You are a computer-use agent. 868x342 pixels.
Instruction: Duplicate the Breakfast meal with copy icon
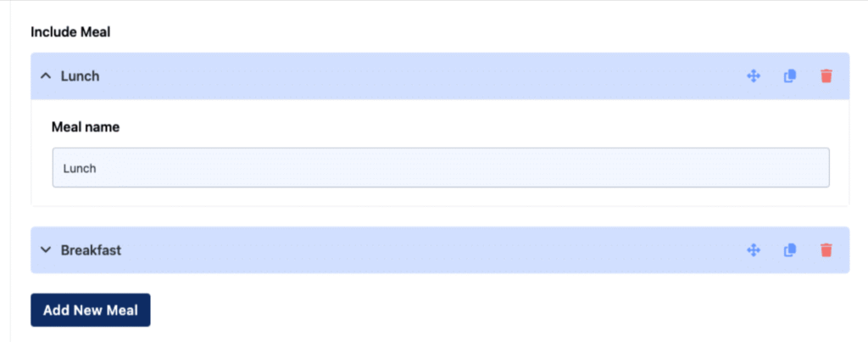point(790,250)
